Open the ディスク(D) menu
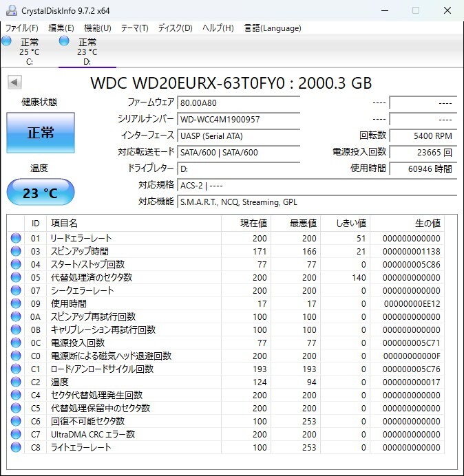Viewport: 464px width, 476px height. tap(175, 28)
